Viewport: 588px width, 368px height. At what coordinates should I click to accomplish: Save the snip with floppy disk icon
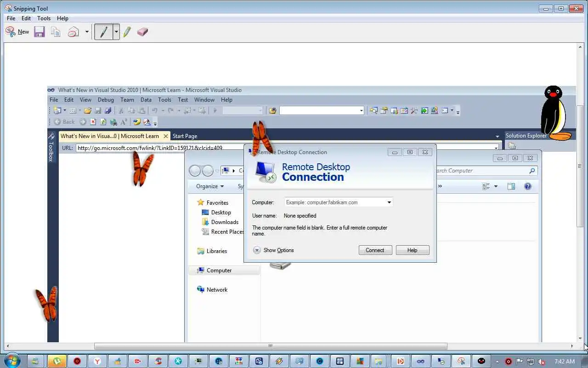(x=40, y=32)
